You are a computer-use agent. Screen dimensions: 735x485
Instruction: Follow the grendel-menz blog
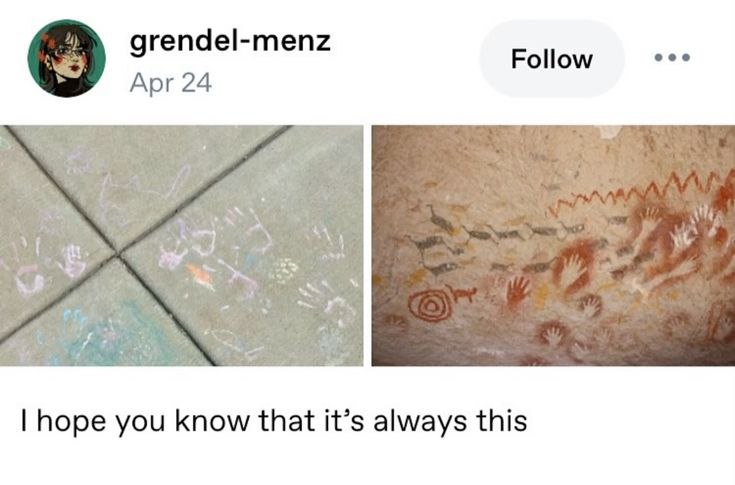tap(552, 59)
